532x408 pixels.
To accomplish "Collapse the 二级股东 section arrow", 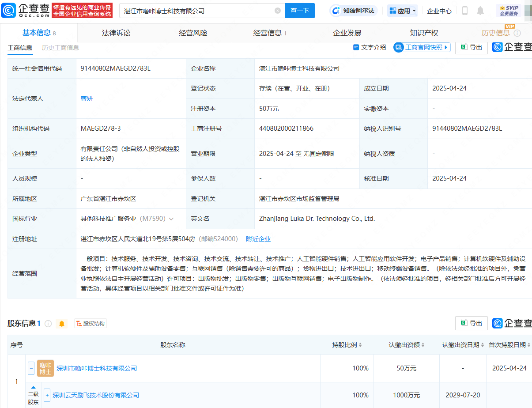I will pos(33,387).
